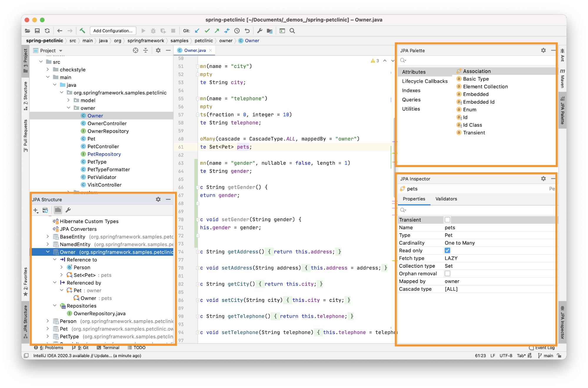Open Git history clock icon
Image resolution: width=588 pixels, height=388 pixels.
pos(237,31)
